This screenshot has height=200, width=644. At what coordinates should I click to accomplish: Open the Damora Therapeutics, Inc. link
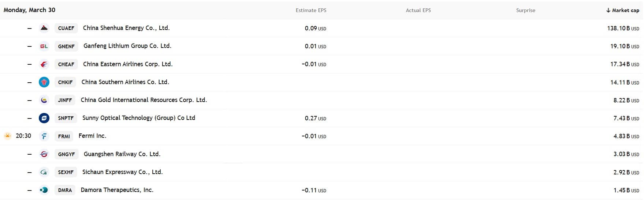click(x=117, y=190)
